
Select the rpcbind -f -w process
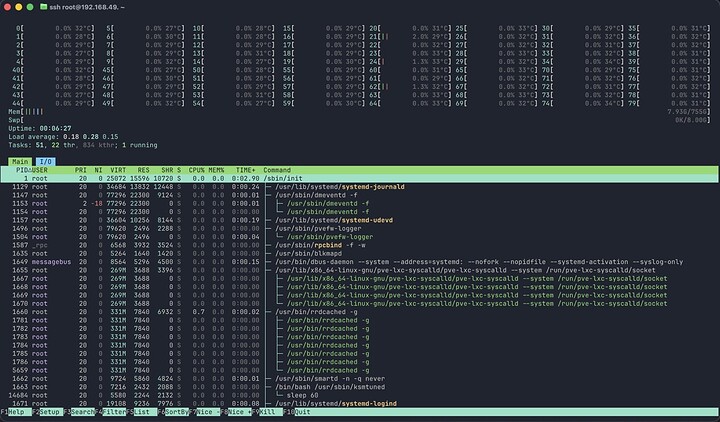(x=360, y=245)
